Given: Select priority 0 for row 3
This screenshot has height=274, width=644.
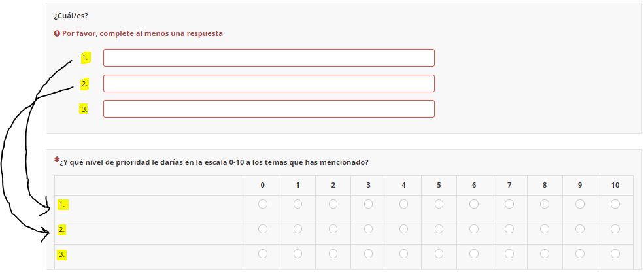Looking at the screenshot, I should [263, 254].
